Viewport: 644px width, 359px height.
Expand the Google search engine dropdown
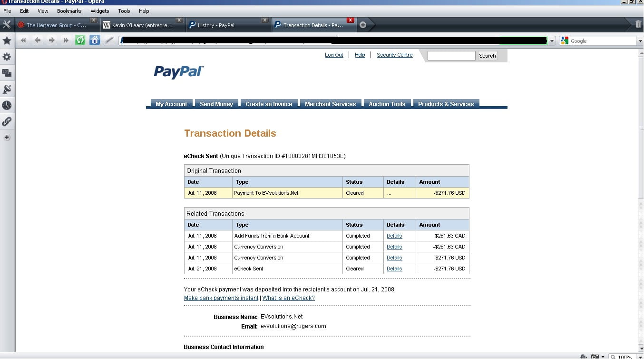pos(640,41)
